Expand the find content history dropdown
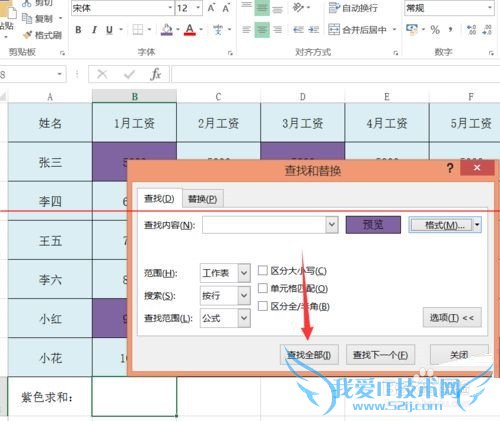 pyautogui.click(x=332, y=225)
